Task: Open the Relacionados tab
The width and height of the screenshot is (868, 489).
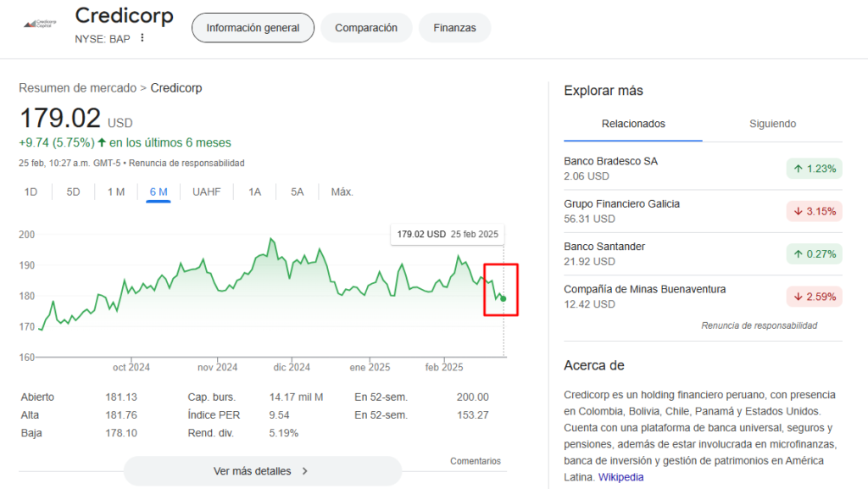Action: pyautogui.click(x=633, y=124)
